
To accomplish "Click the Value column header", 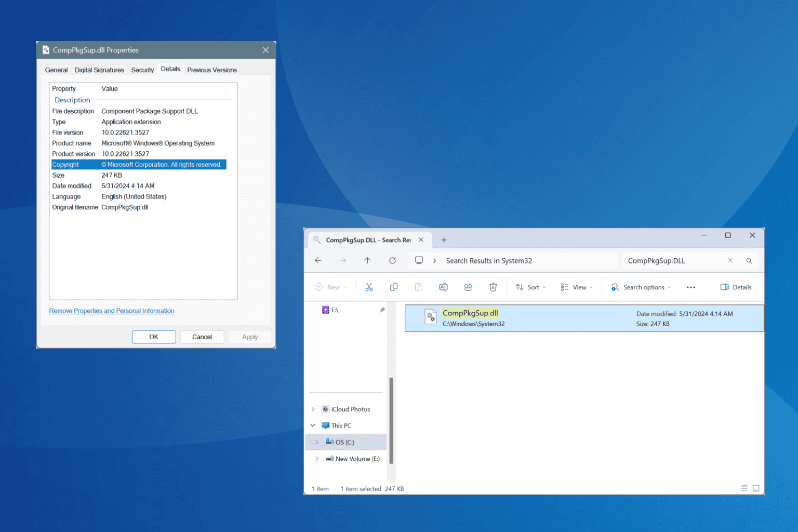I will 163,89.
